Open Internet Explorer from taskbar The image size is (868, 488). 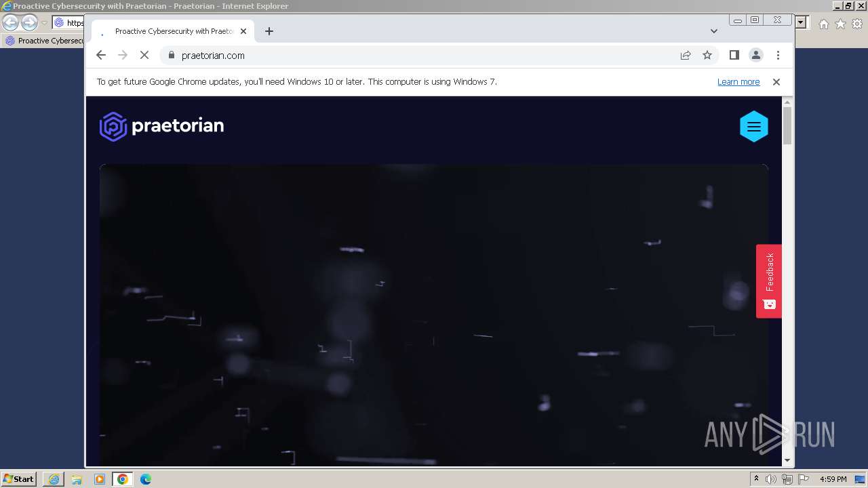[54, 479]
